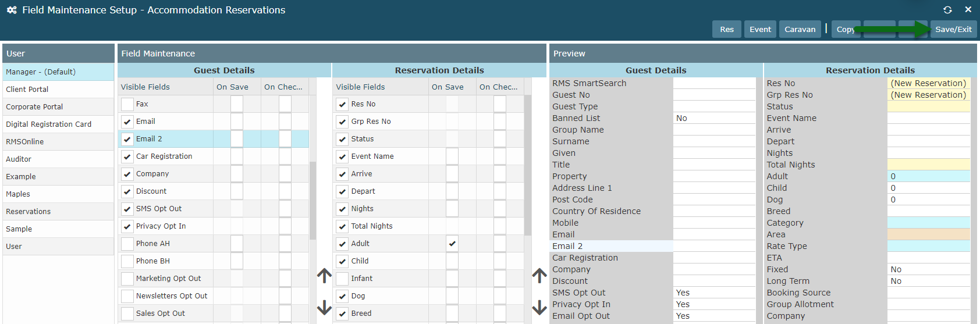Open the Caravan field layout

pyautogui.click(x=800, y=29)
